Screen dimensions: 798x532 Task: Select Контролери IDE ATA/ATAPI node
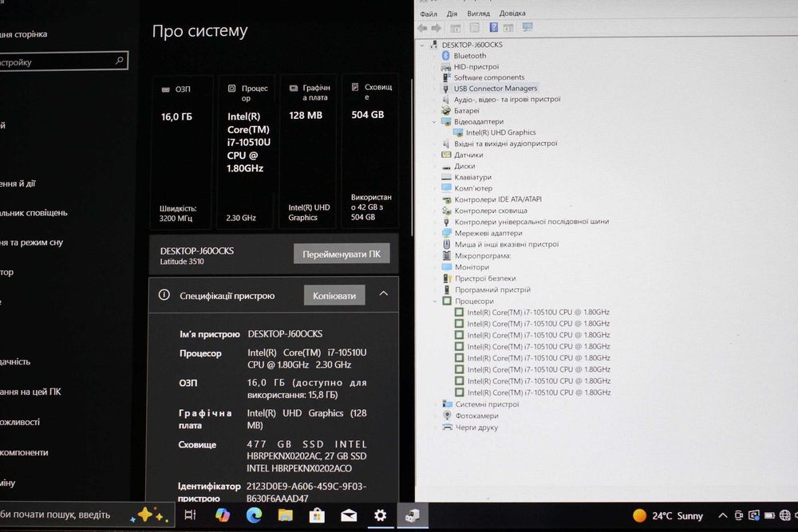(x=498, y=199)
